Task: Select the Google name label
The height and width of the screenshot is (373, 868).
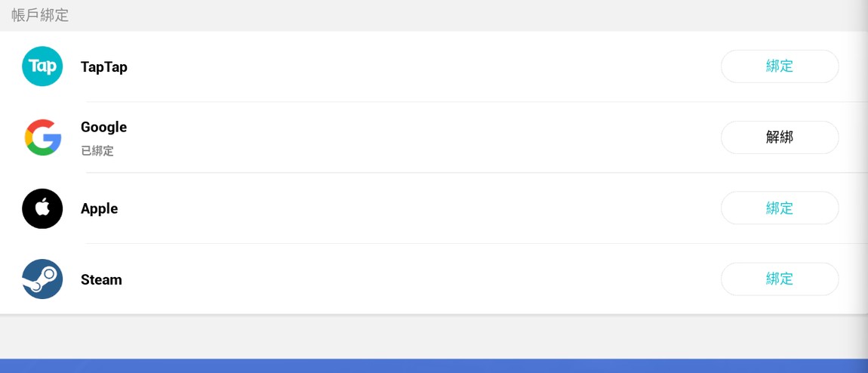Action: pyautogui.click(x=103, y=127)
